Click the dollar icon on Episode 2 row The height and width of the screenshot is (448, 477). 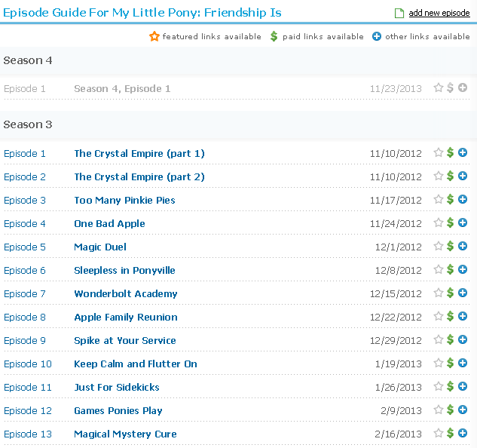coord(450,176)
